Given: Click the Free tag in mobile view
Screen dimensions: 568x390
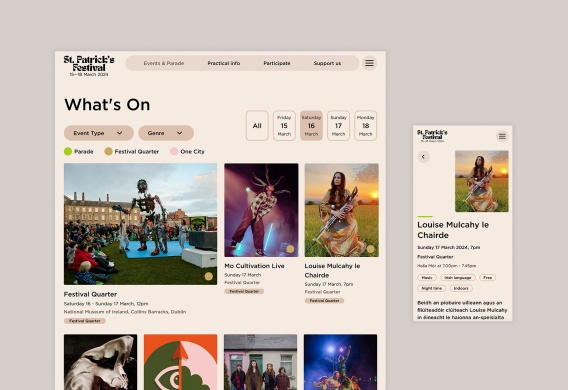Looking at the screenshot, I should click(x=488, y=278).
